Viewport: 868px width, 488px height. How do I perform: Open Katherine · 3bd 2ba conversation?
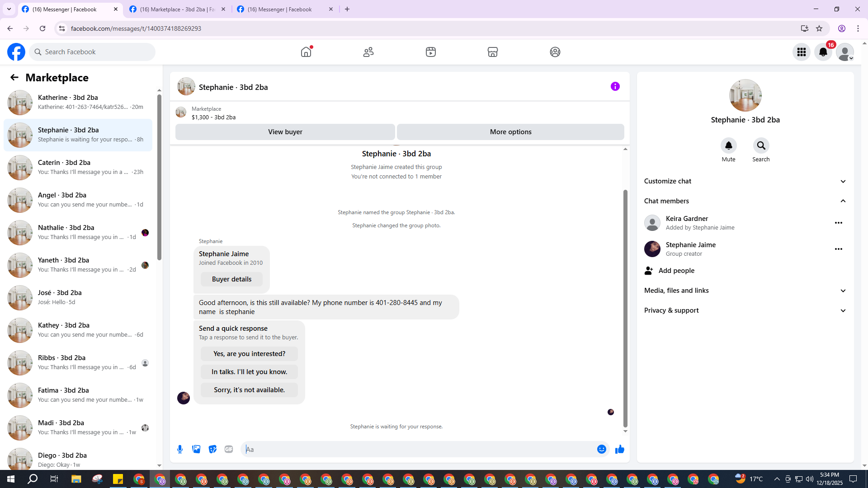click(78, 103)
